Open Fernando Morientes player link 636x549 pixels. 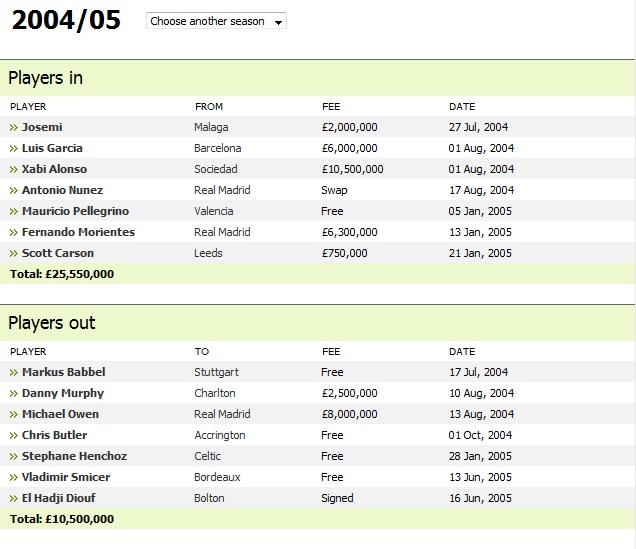pos(78,232)
